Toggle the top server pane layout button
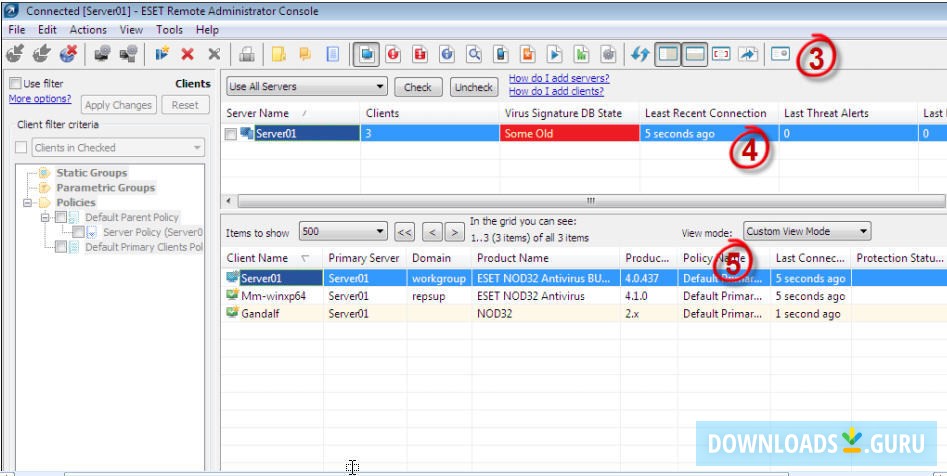The height and width of the screenshot is (476, 947). click(695, 54)
